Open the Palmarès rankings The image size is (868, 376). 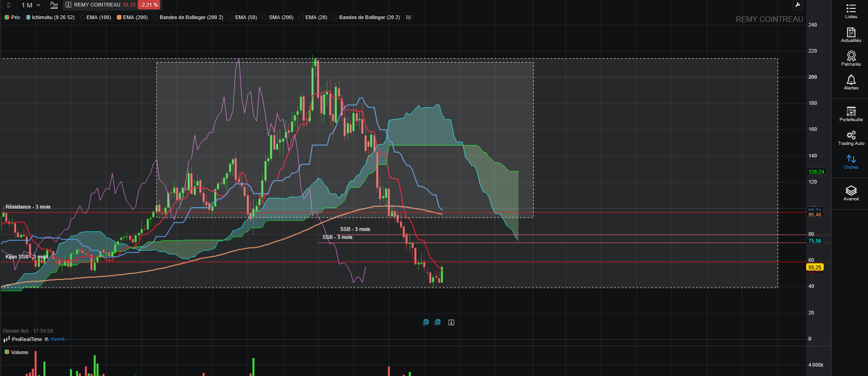pos(851,59)
